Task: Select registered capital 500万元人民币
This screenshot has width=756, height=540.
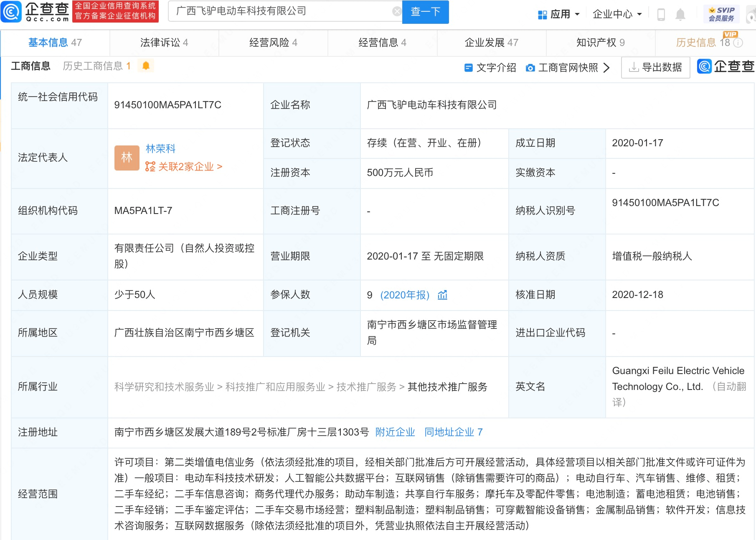Action: pyautogui.click(x=400, y=173)
